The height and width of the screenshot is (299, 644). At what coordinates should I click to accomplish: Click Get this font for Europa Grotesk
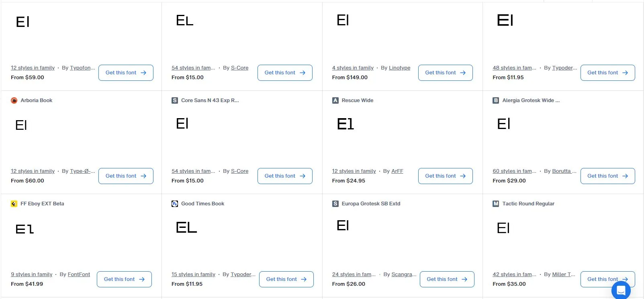447,279
